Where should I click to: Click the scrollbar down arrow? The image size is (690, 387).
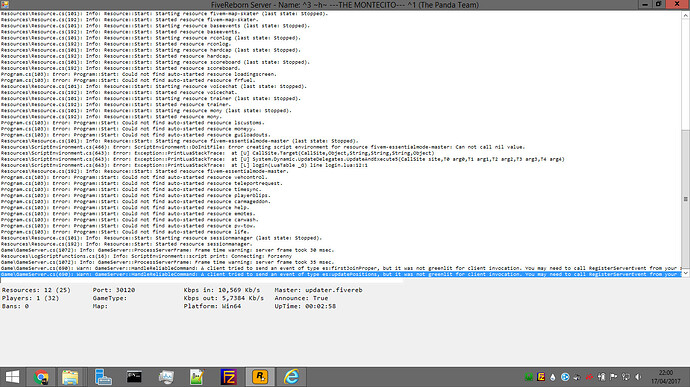click(x=686, y=273)
